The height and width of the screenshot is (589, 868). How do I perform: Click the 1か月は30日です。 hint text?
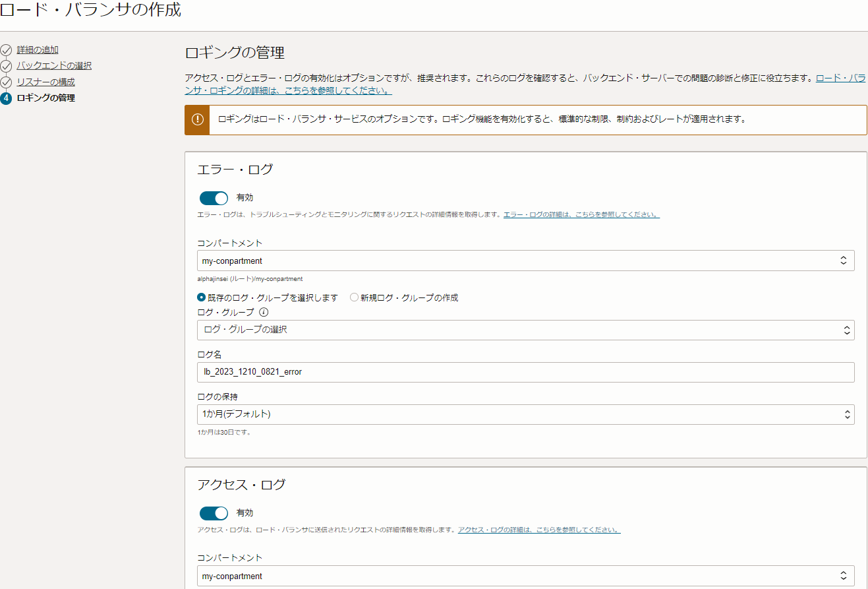pos(224,433)
